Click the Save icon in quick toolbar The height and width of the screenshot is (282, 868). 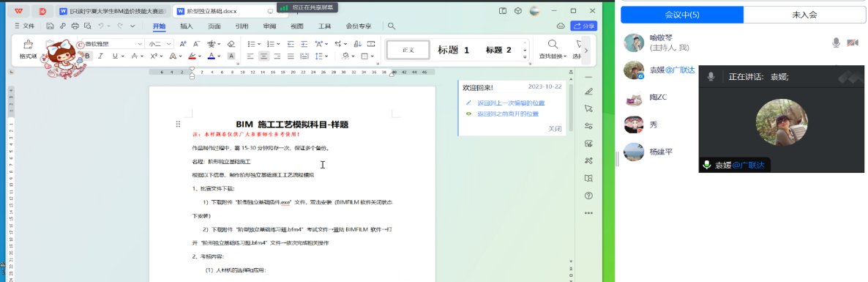point(50,26)
